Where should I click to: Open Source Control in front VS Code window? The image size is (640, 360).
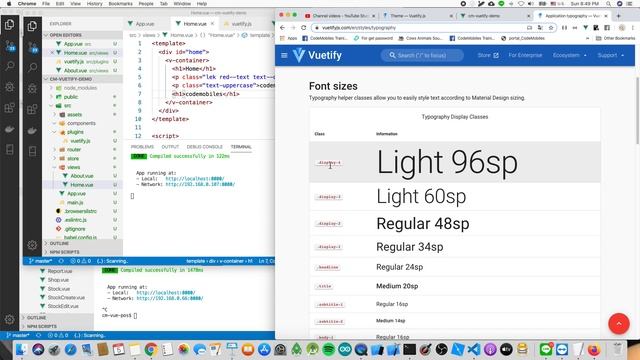(x=32, y=47)
